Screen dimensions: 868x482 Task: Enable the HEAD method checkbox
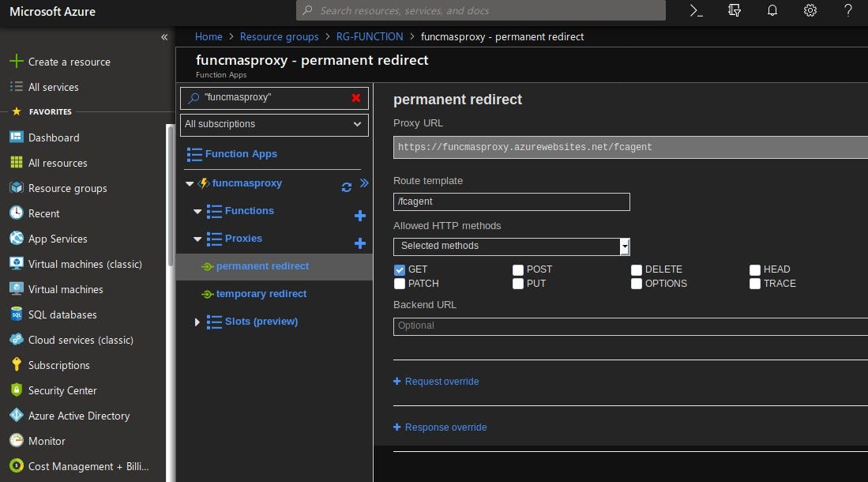point(754,269)
